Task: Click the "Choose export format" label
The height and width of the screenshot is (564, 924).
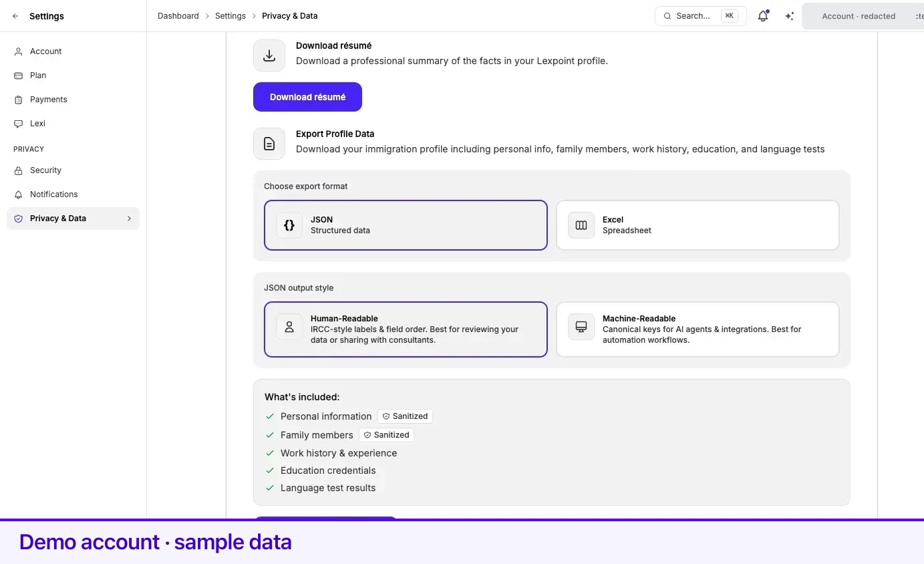Action: [305, 186]
